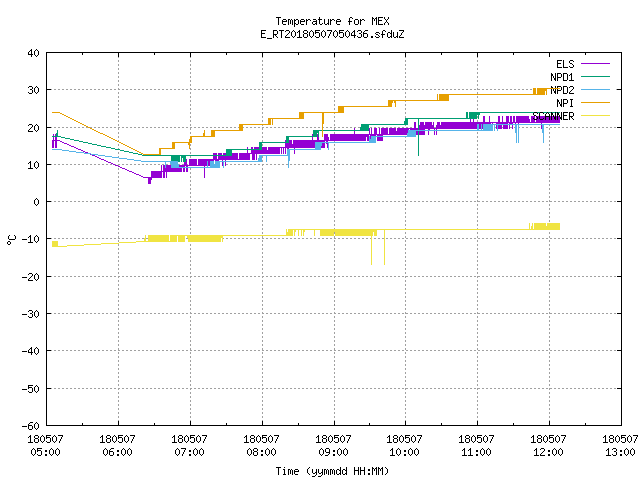Click the x-axis tick label 09:00
The height and width of the screenshot is (480, 640).
[x=333, y=452]
